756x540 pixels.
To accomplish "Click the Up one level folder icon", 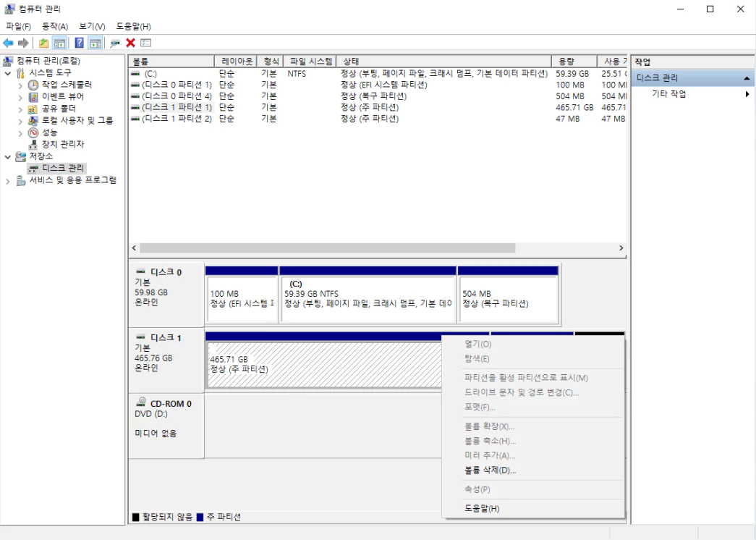I will tap(44, 43).
